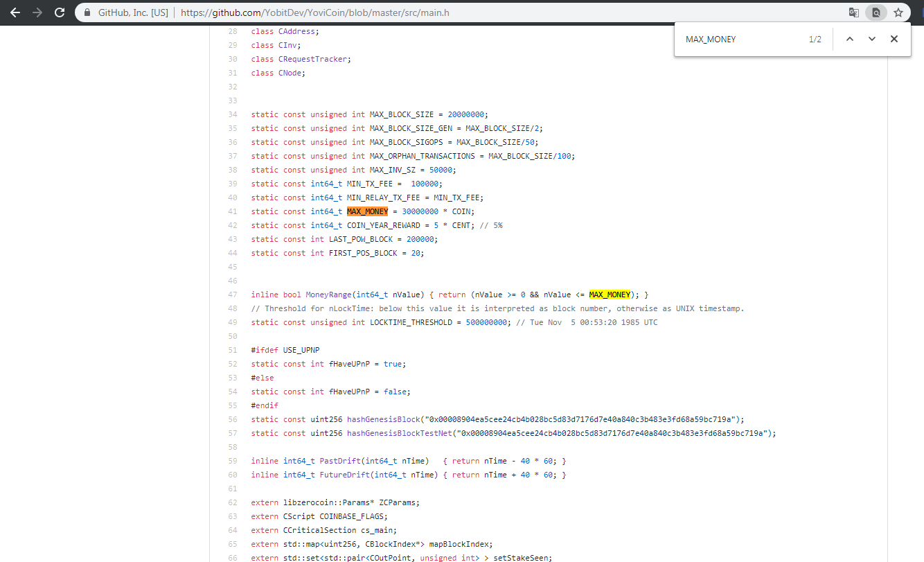Click the 1/2 match counter
Viewport: 924px width, 562px height.
(815, 39)
